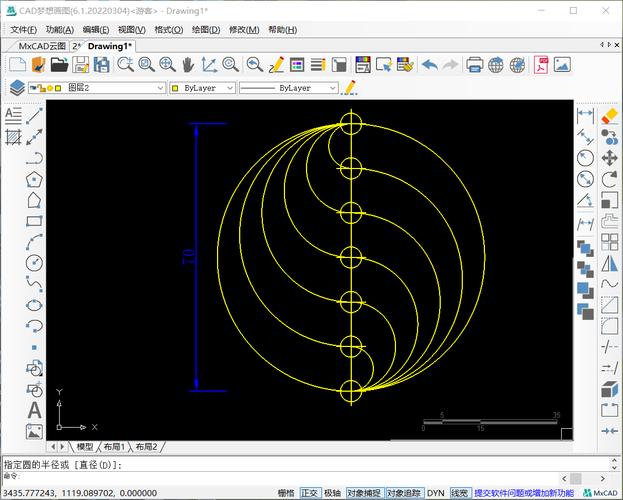Open the 绘图(D) menu
This screenshot has width=623, height=500.
205,30
